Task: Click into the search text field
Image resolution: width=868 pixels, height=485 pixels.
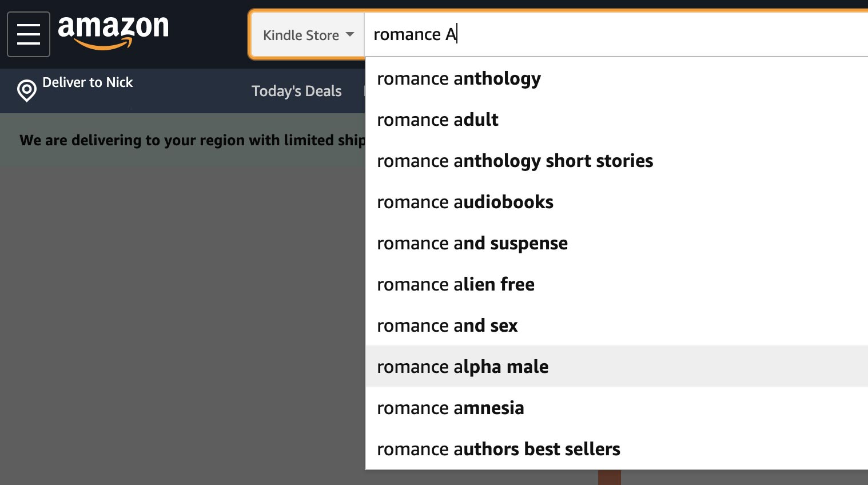Action: coord(616,34)
